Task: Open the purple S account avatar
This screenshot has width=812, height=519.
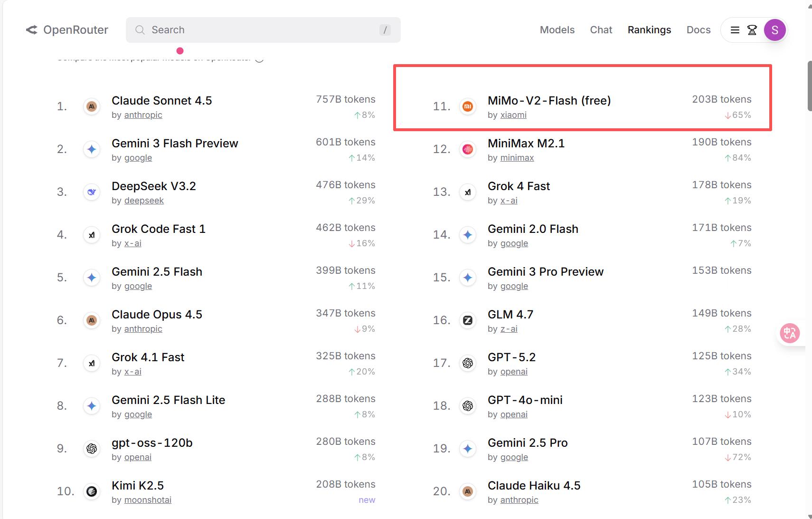Action: (x=775, y=30)
